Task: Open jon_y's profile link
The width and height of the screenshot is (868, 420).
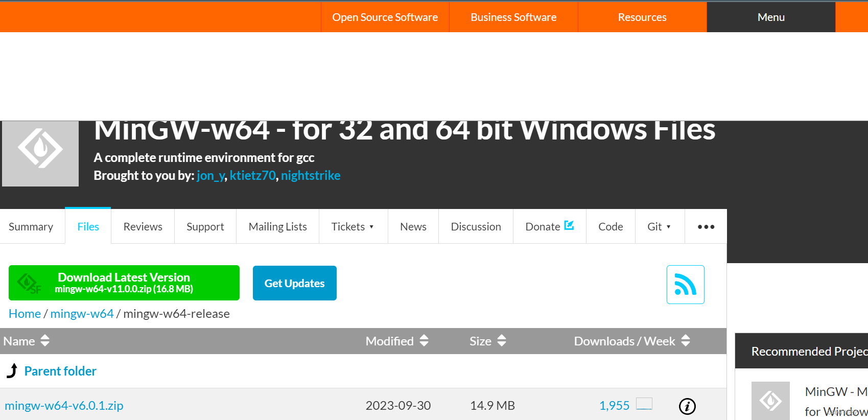Action: 210,175
